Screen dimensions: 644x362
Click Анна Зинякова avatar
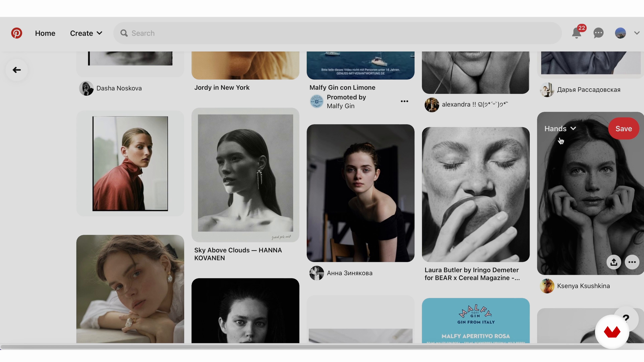(316, 273)
